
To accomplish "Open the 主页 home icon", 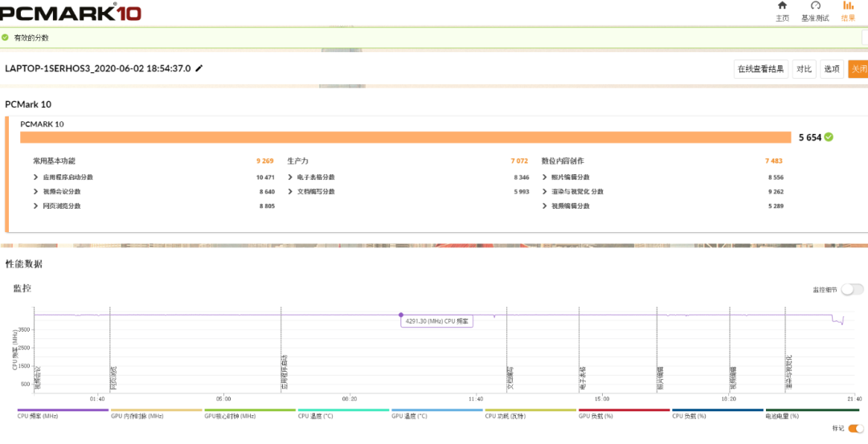I will 782,6.
